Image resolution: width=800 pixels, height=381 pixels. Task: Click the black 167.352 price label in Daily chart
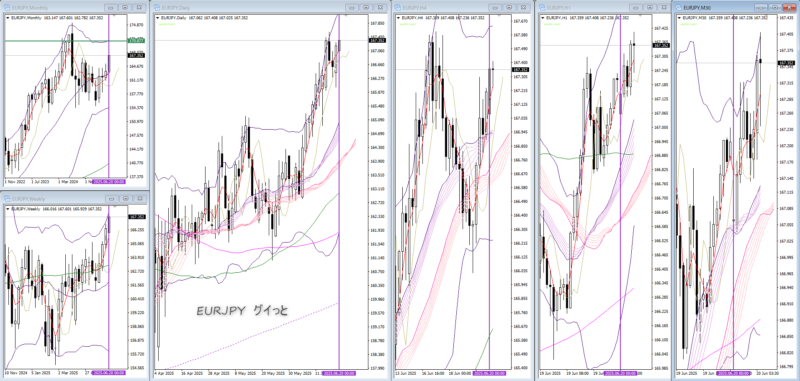coord(378,40)
